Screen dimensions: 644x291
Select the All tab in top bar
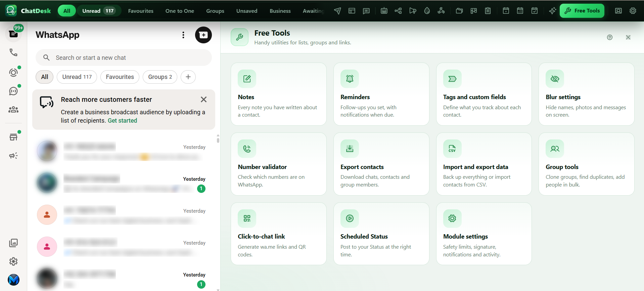67,11
